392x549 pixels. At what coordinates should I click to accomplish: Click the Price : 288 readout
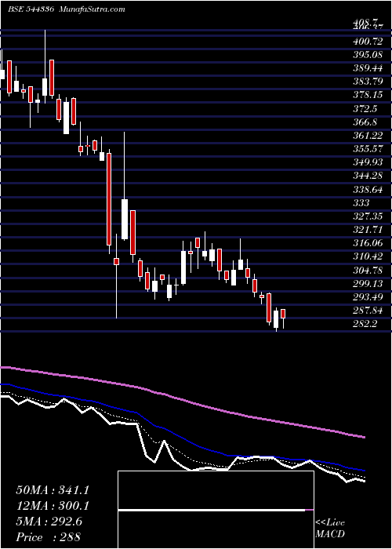click(x=49, y=537)
